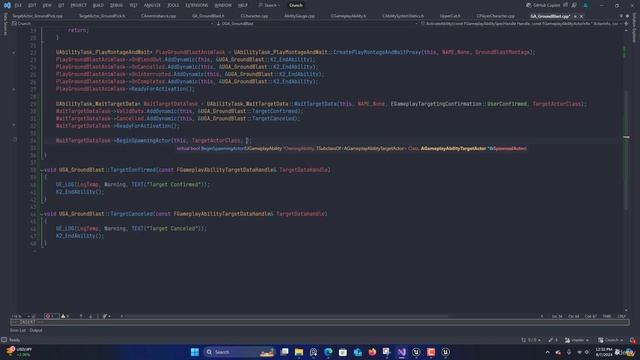Open the ActivateAbility member dropdown
The width and height of the screenshot is (640, 360).
pyautogui.click(x=521, y=24)
